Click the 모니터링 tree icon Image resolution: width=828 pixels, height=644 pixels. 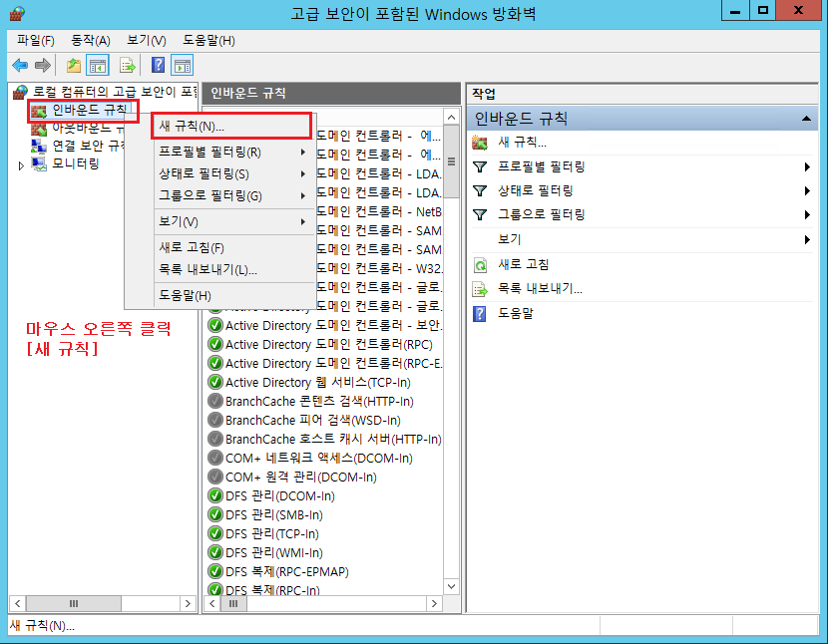pyautogui.click(x=39, y=164)
